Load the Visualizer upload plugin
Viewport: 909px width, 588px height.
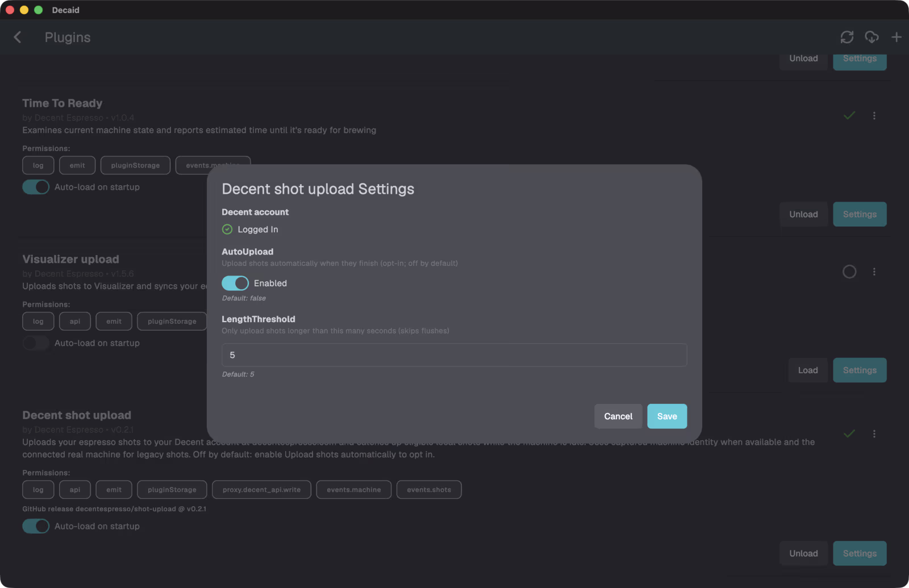pyautogui.click(x=808, y=370)
